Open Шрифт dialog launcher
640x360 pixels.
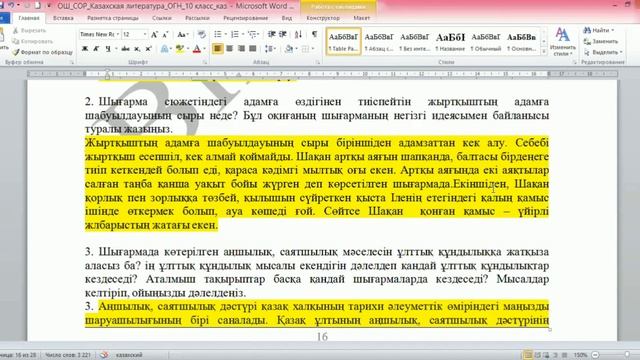point(205,62)
